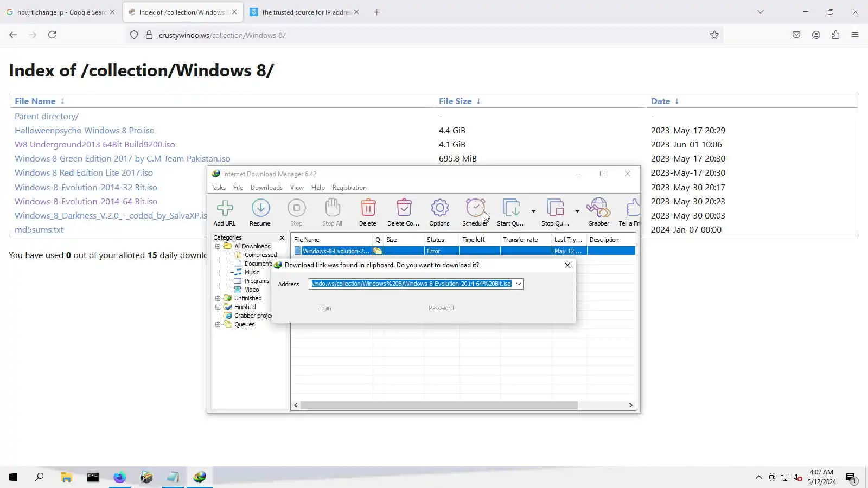
Task: Open Firefox extensions puzzle icon
Action: [x=835, y=35]
